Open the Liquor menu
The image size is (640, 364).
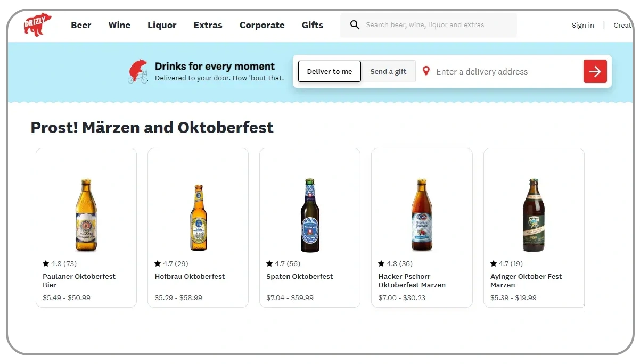click(162, 25)
